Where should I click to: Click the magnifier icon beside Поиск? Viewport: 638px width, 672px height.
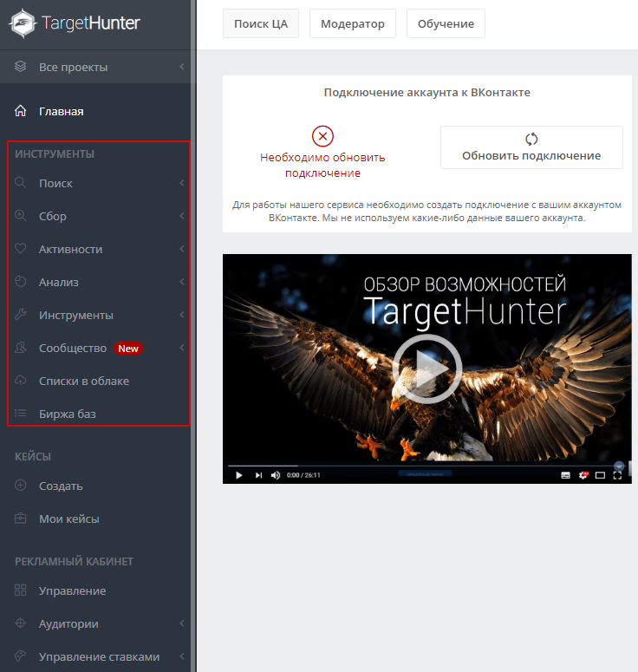click(20, 183)
